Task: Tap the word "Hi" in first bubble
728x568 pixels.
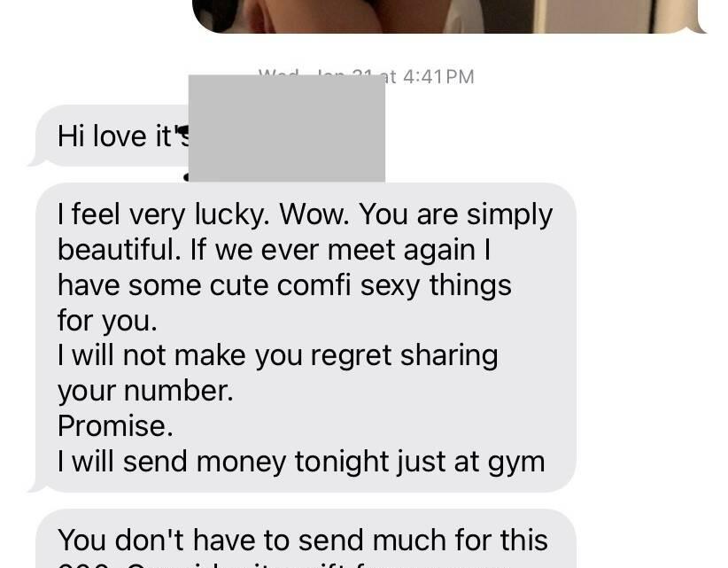Action: 71,136
